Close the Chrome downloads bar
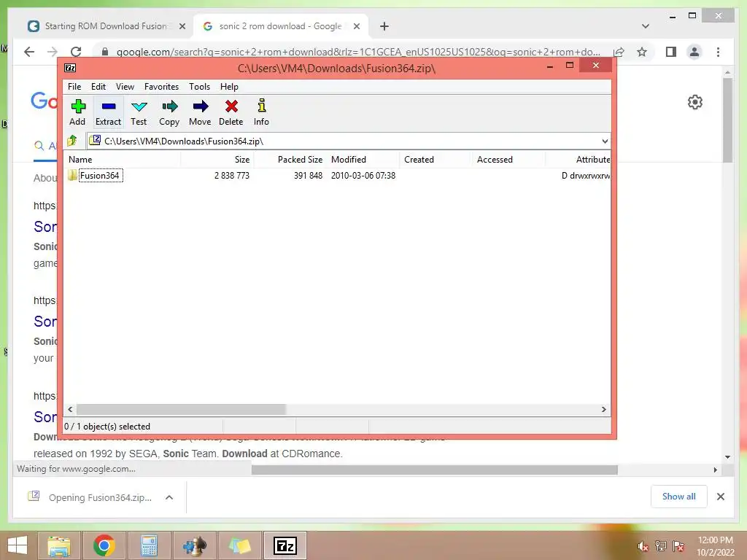 [720, 497]
